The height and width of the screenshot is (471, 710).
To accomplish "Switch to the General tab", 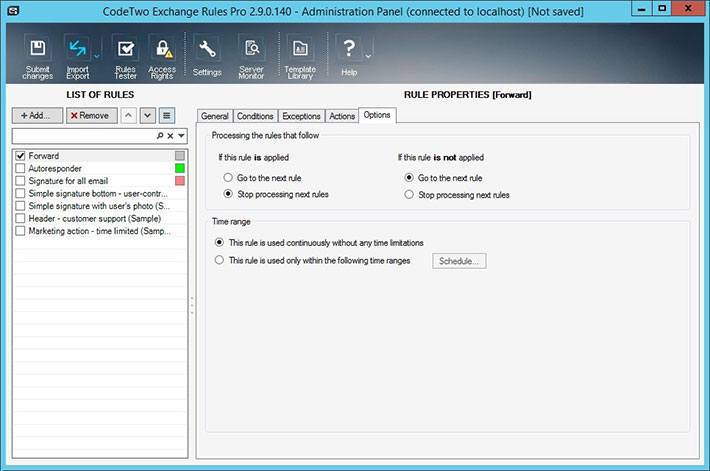I will (215, 116).
